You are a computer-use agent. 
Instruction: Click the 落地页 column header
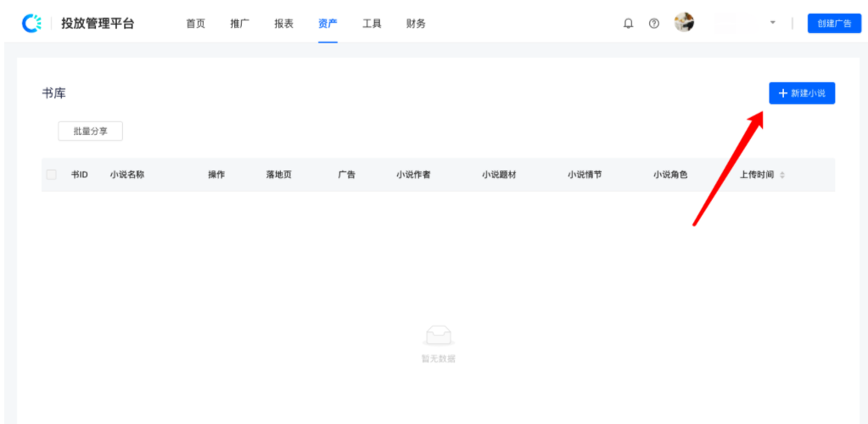[278, 175]
